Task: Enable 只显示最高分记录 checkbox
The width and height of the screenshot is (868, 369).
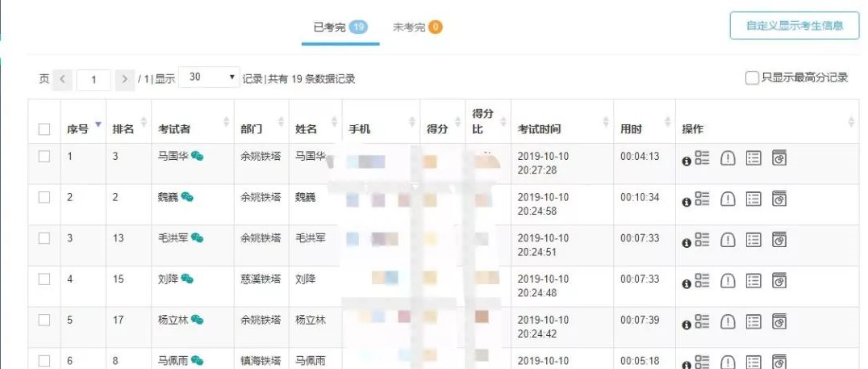Action: [752, 78]
